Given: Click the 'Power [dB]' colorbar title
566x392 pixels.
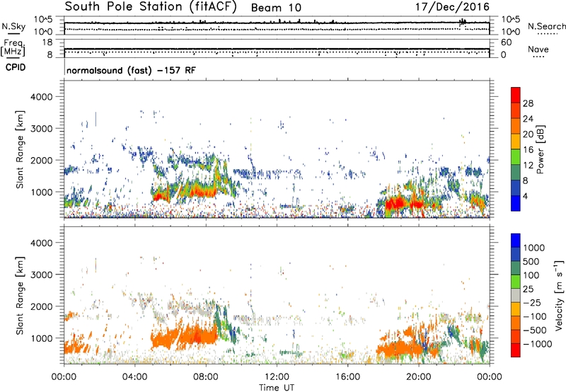Looking at the screenshot, I should coord(540,149).
